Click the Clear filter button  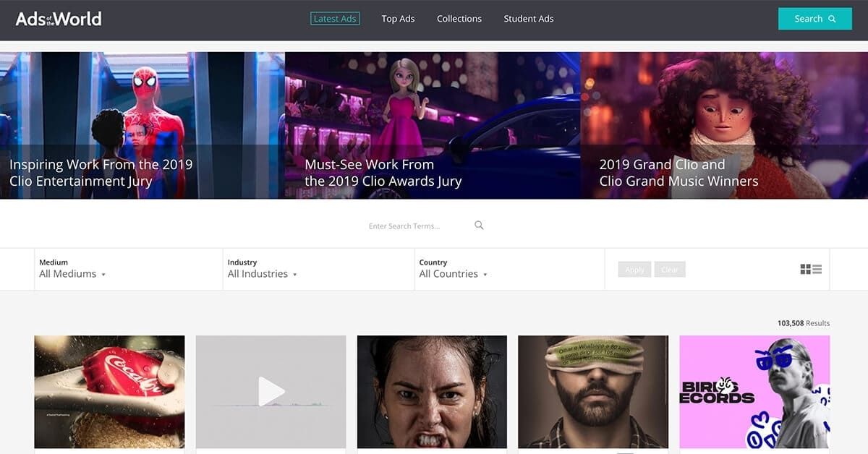click(670, 270)
